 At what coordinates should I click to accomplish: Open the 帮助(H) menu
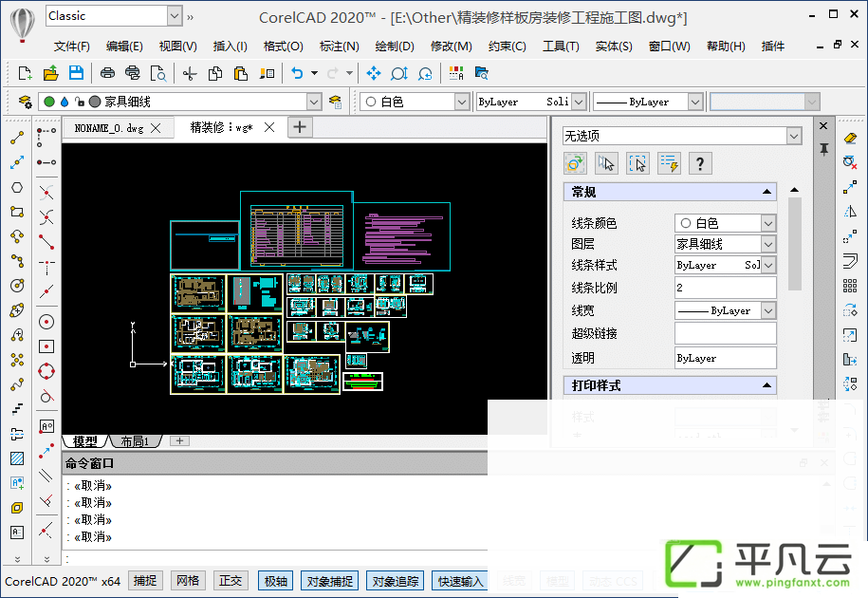pyautogui.click(x=726, y=46)
